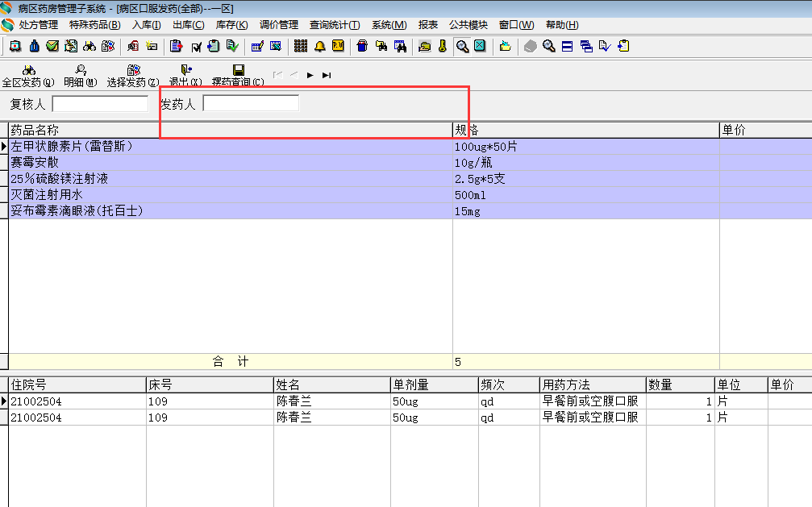This screenshot has height=507, width=812.
Task: Click the blue screen with pencil icon
Action: [276, 46]
